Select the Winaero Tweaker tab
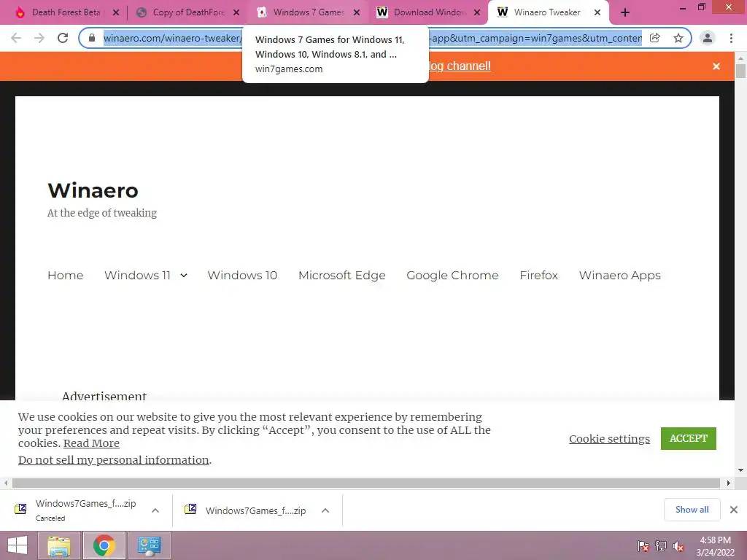The image size is (747, 560). pos(548,13)
